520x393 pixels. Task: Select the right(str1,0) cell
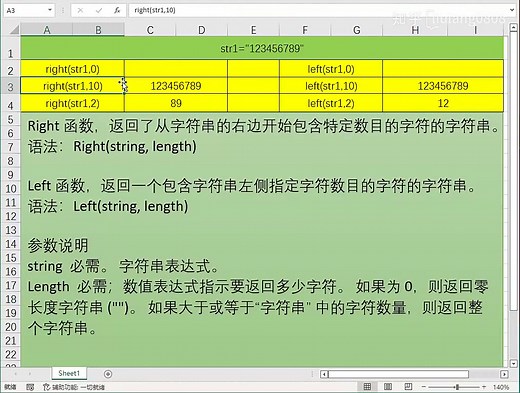(x=72, y=69)
